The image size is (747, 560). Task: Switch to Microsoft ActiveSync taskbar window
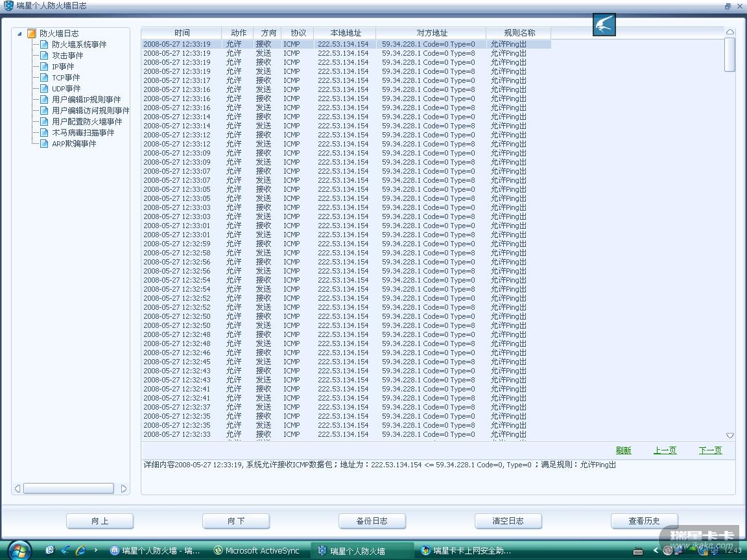point(257,550)
